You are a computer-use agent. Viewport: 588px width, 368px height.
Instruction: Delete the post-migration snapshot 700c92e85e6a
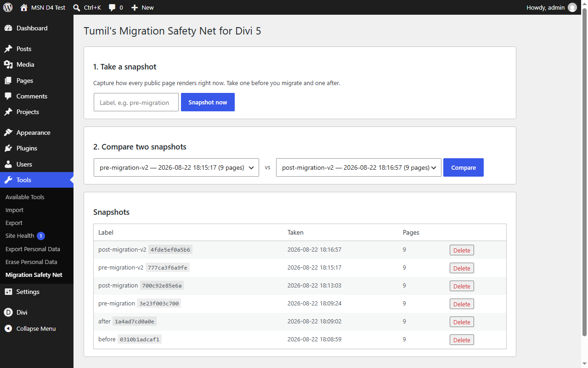(x=462, y=286)
